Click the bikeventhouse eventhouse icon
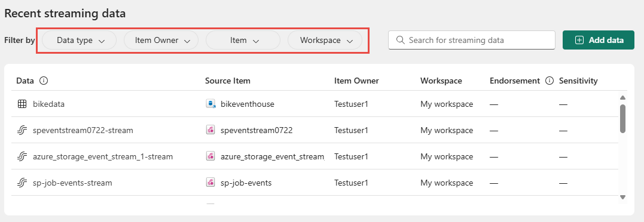The width and height of the screenshot is (644, 222). [210, 104]
